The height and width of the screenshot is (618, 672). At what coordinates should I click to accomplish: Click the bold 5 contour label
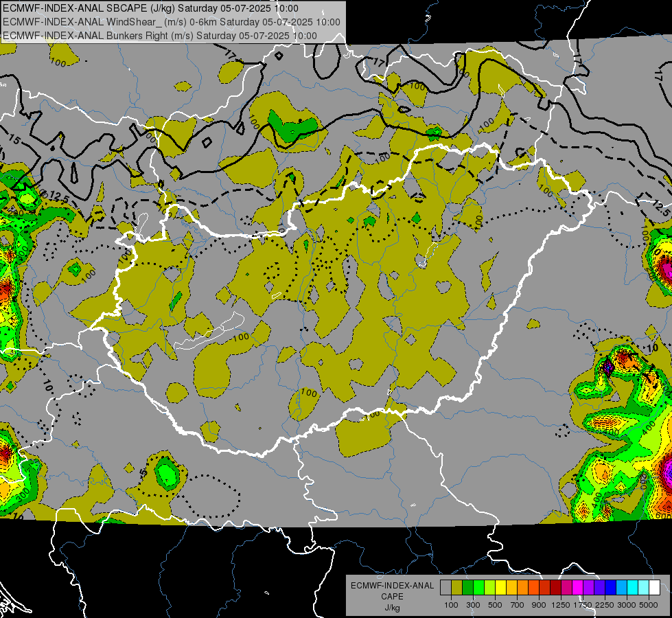click(143, 473)
